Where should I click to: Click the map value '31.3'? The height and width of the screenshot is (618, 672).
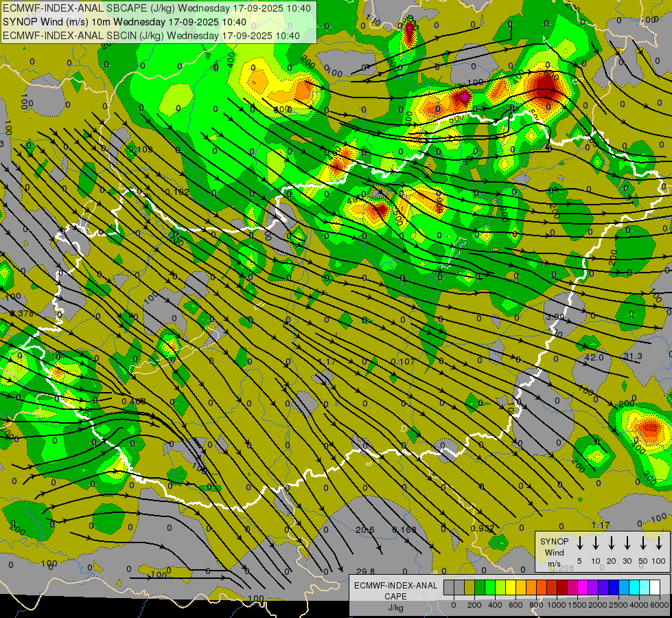(x=632, y=356)
